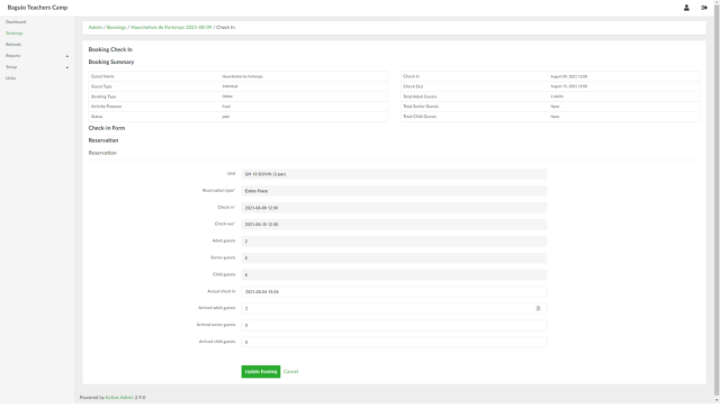Click icon inside Arrived adult guests field
723x410 pixels.
coord(538,308)
